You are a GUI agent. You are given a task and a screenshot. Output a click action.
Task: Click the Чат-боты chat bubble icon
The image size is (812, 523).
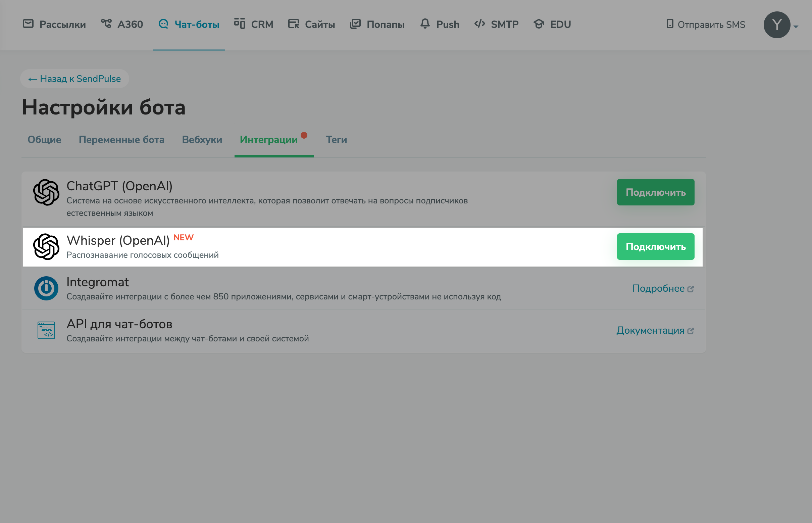164,24
